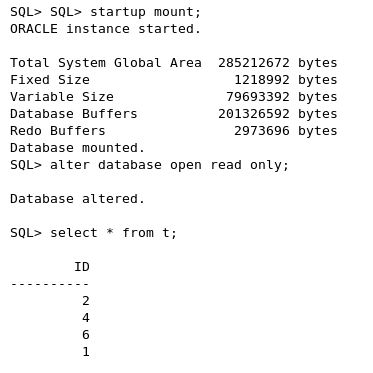Viewport: 373px width, 373px height.
Task: Click result row with value 4
Action: click(x=86, y=318)
